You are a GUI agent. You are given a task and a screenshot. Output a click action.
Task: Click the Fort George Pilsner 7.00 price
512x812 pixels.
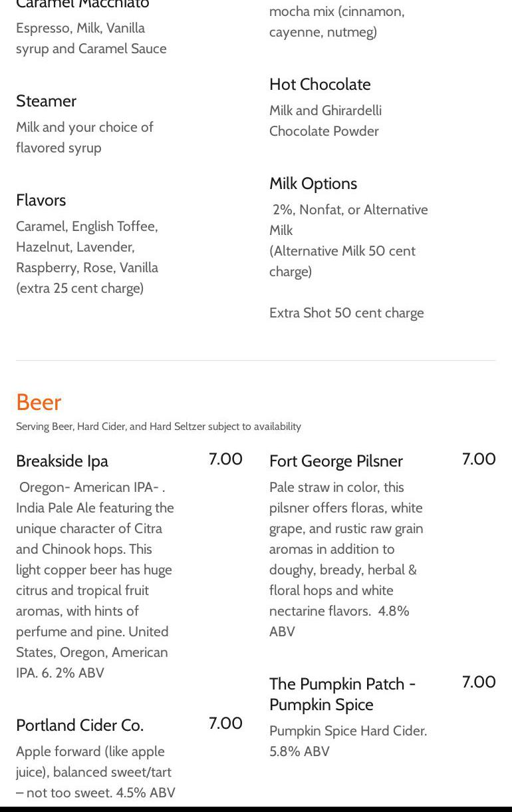coord(479,459)
